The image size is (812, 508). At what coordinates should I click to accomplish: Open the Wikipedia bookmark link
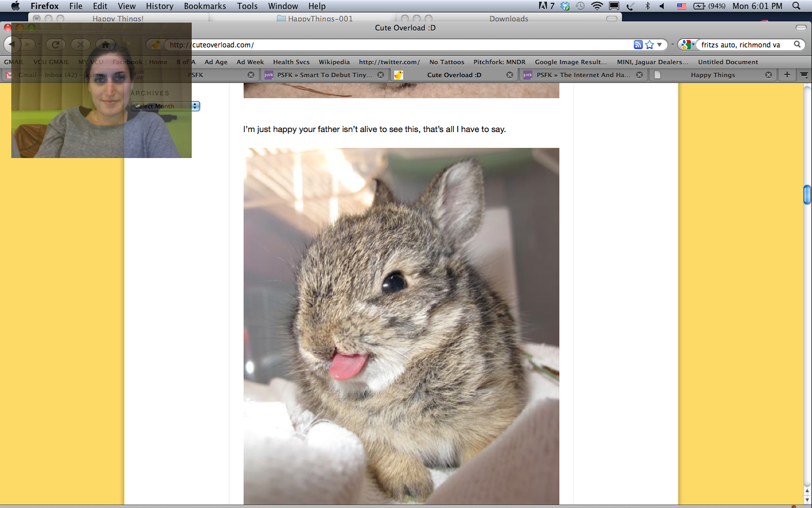point(334,62)
